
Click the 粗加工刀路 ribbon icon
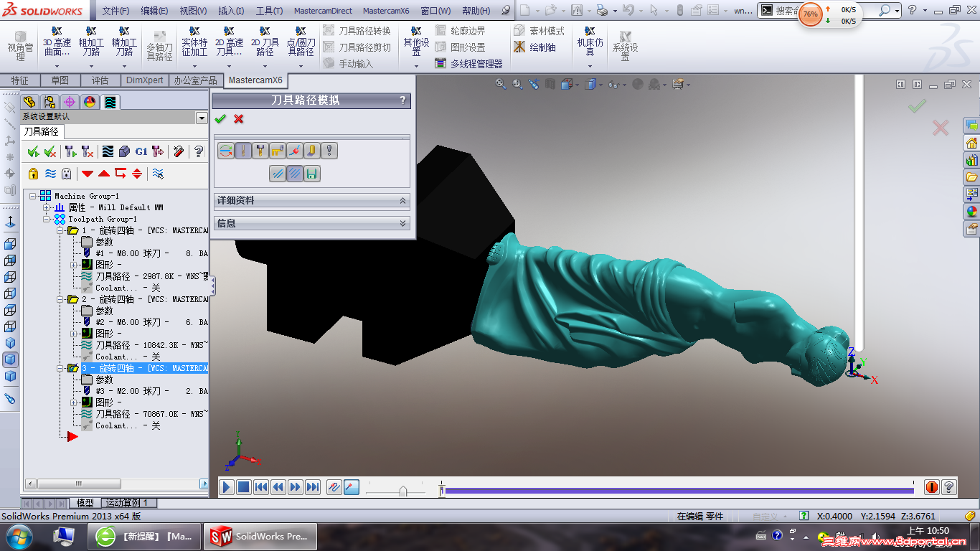coord(91,42)
